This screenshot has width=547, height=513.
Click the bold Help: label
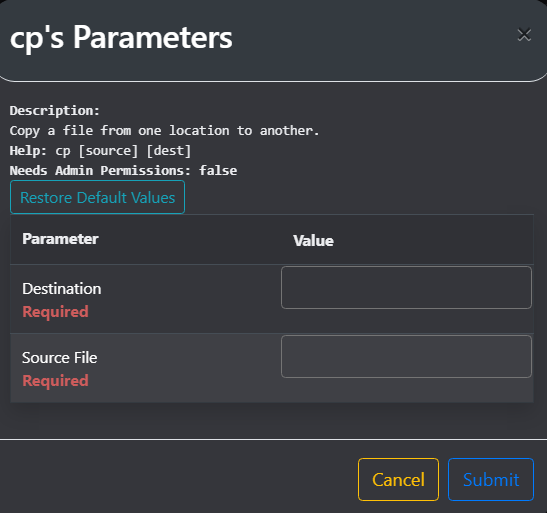28,151
